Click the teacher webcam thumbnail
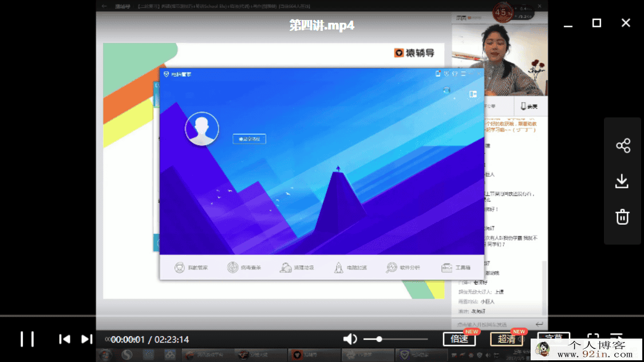 coord(499,59)
